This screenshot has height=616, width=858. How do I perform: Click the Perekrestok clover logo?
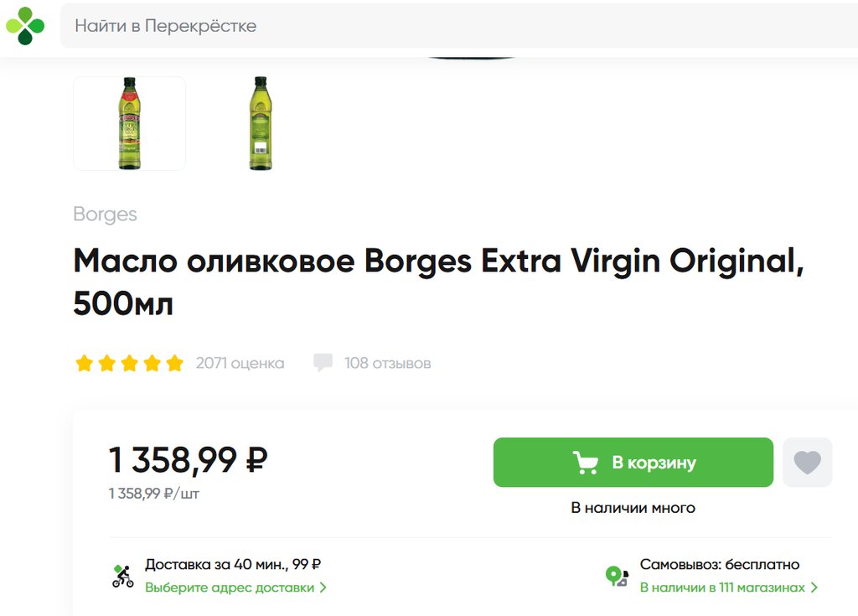click(x=25, y=25)
